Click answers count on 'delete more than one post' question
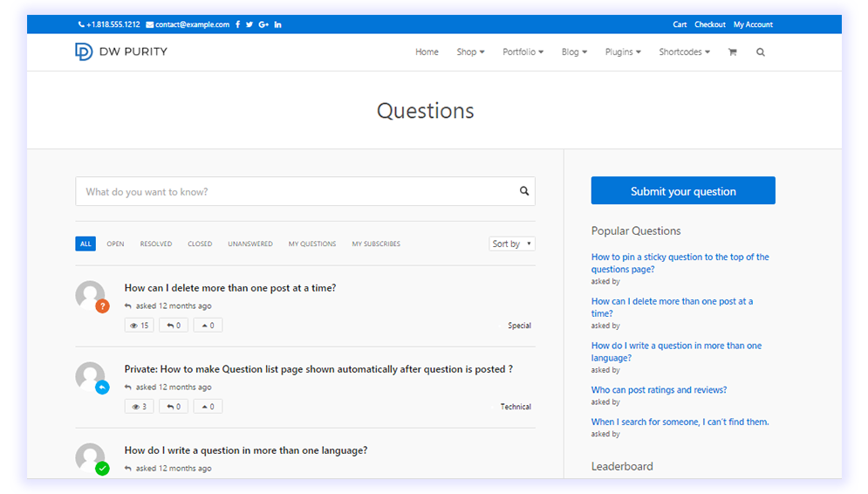868x494 pixels. click(x=174, y=325)
